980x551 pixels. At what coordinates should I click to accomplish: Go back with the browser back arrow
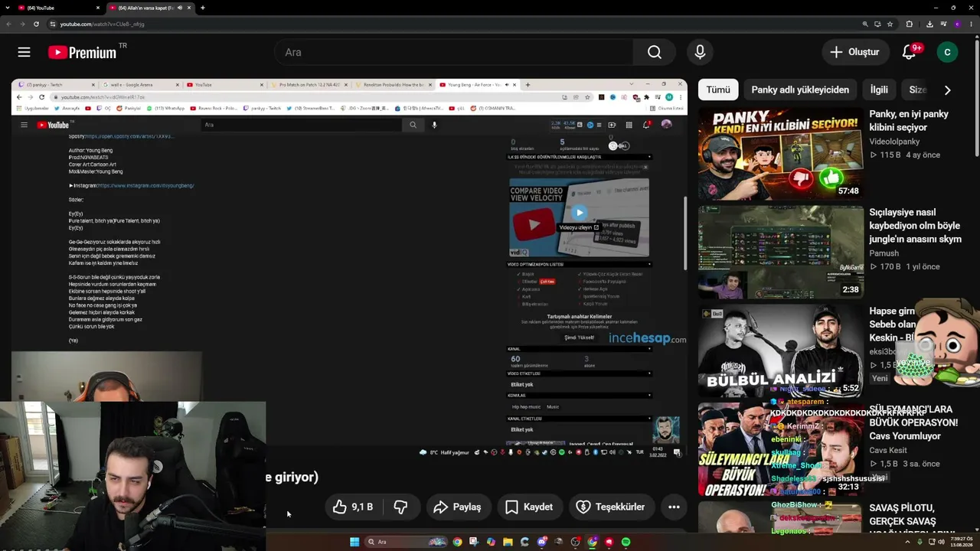[x=8, y=24]
